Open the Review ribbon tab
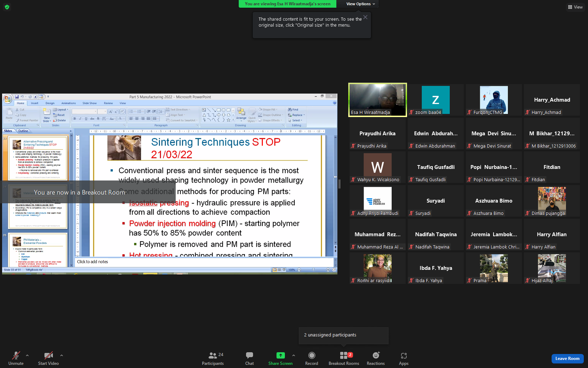Screen dimensions: 588x368 pos(108,103)
